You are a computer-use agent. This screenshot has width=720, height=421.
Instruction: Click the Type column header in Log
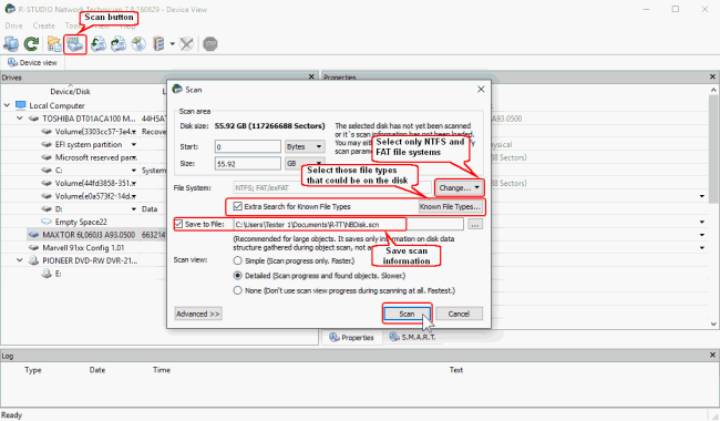click(x=33, y=370)
